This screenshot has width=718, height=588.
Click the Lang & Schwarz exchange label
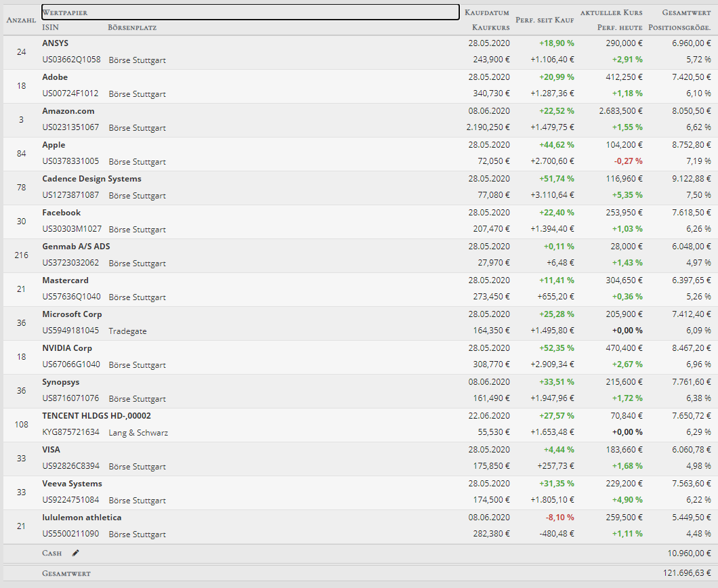[x=138, y=433]
